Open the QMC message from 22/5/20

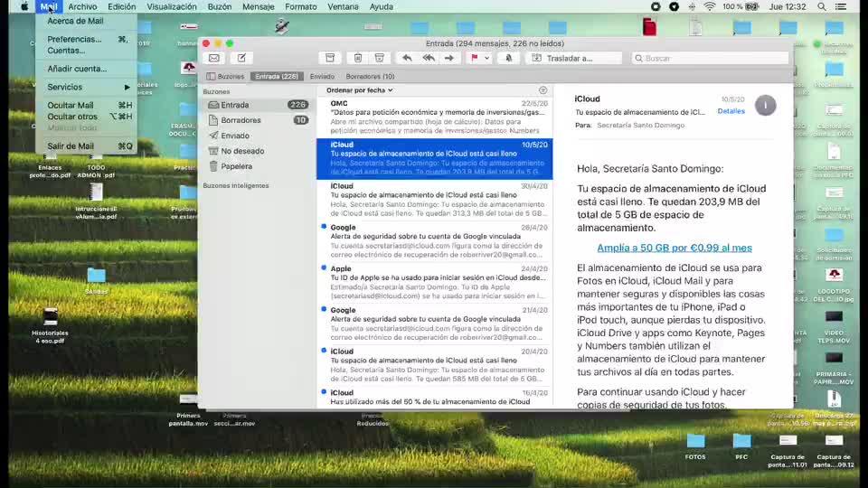[x=435, y=117]
